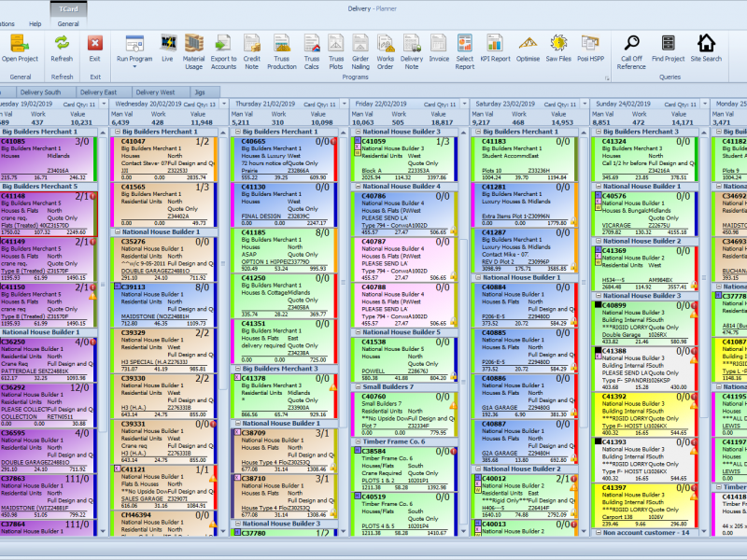Open Friday 22/02/2019 column dropdown
This screenshot has width=747, height=560.
click(x=464, y=104)
